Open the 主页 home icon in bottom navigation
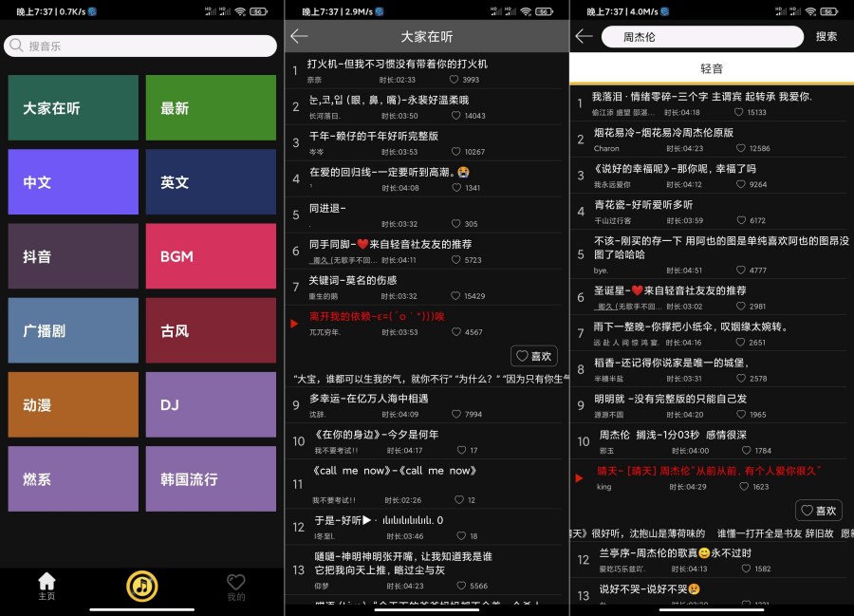Image resolution: width=854 pixels, height=616 pixels. pyautogui.click(x=46, y=584)
